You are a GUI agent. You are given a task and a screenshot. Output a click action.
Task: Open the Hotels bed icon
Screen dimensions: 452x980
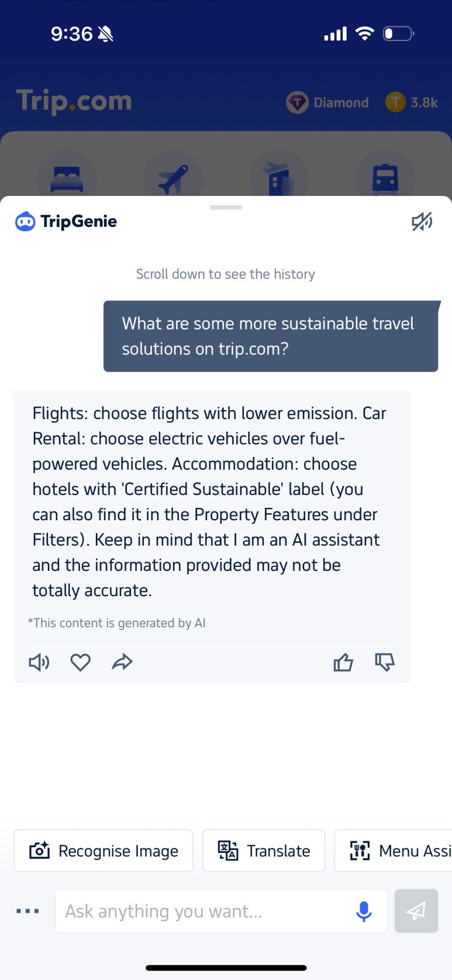point(67,179)
